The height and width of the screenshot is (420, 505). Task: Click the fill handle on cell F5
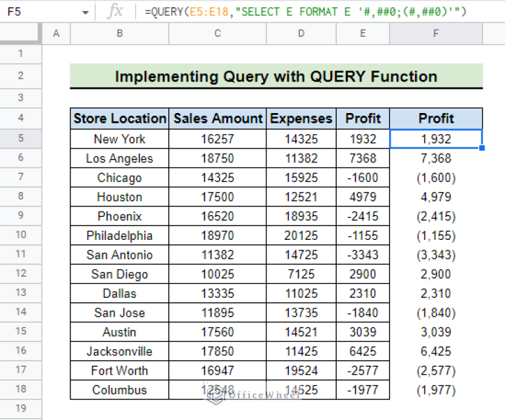(482, 148)
